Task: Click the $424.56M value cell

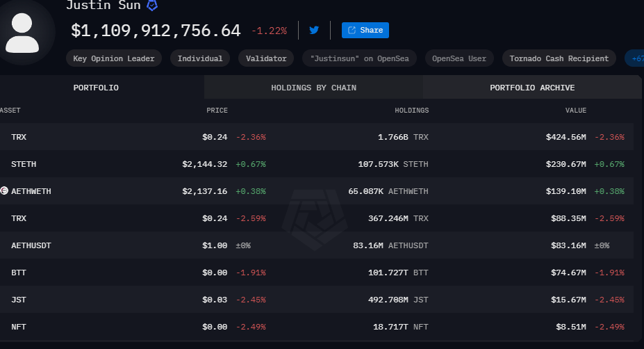Action: click(x=566, y=137)
